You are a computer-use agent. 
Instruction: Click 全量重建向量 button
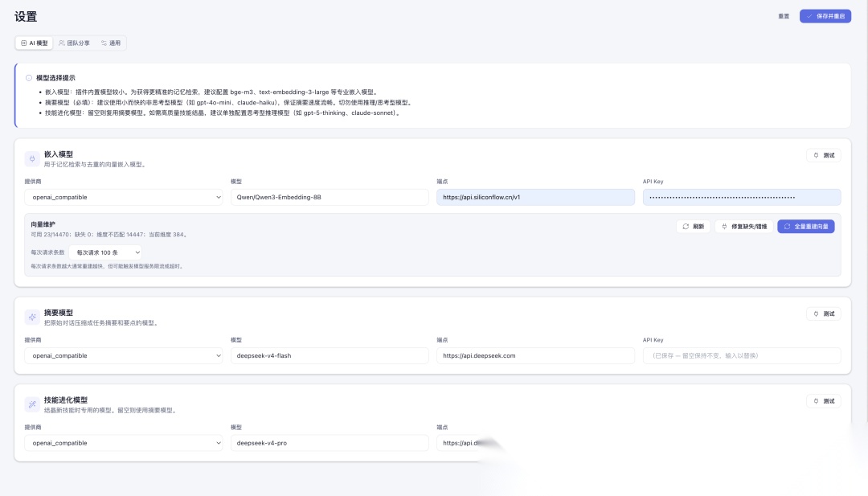(x=805, y=227)
